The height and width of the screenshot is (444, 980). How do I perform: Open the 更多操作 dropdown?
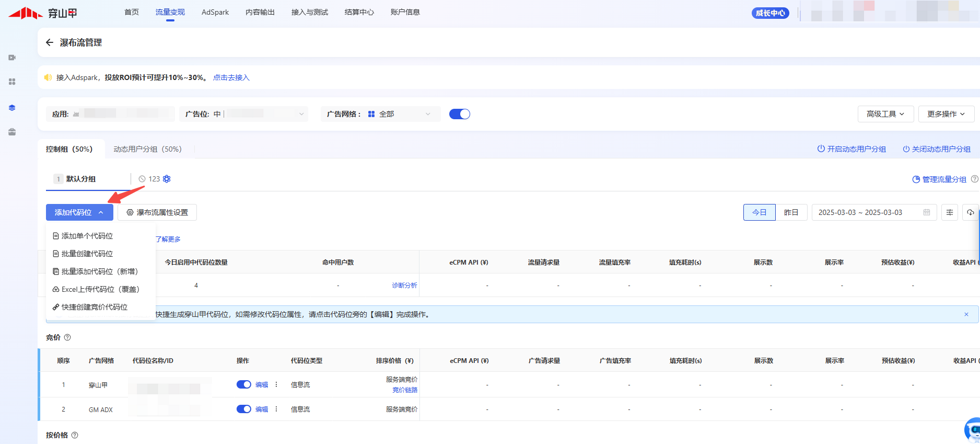click(x=946, y=114)
